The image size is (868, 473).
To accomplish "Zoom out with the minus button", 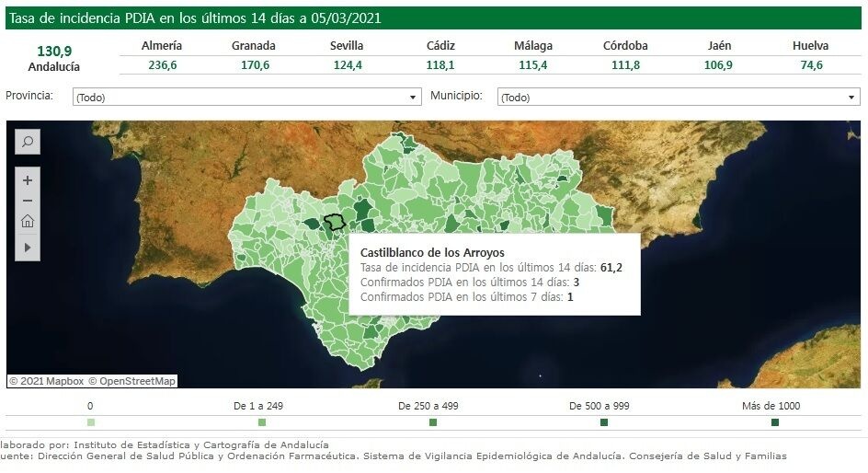I will tap(28, 201).
